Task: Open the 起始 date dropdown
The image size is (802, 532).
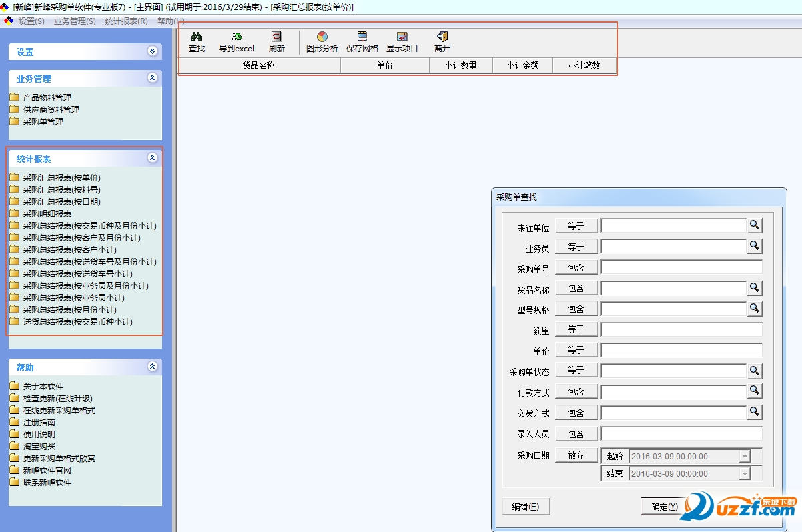Action: click(745, 457)
